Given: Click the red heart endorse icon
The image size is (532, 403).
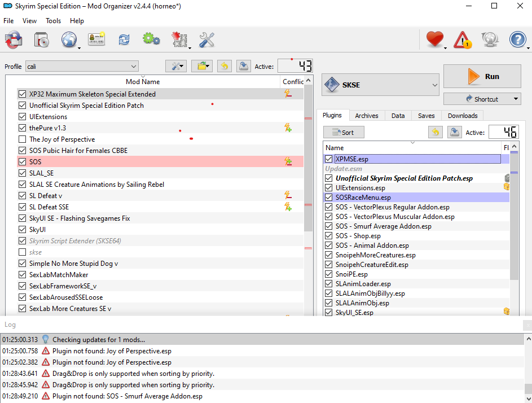Looking at the screenshot, I should click(x=434, y=40).
